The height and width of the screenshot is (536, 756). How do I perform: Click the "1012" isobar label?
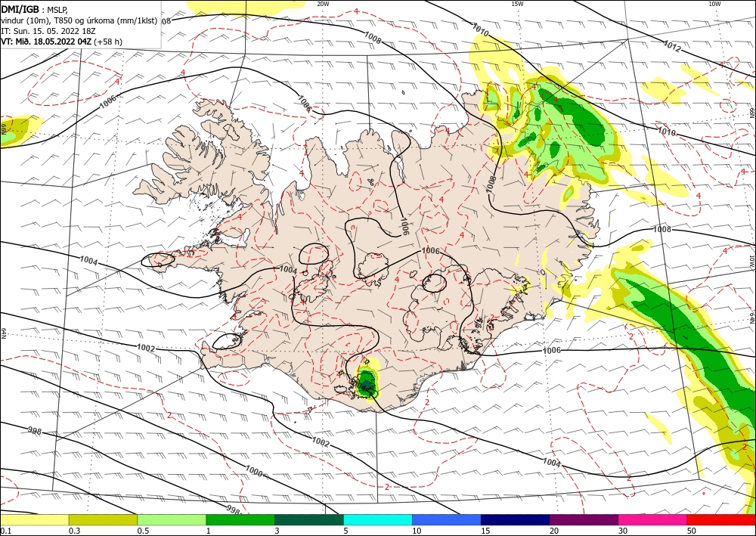pyautogui.click(x=671, y=46)
